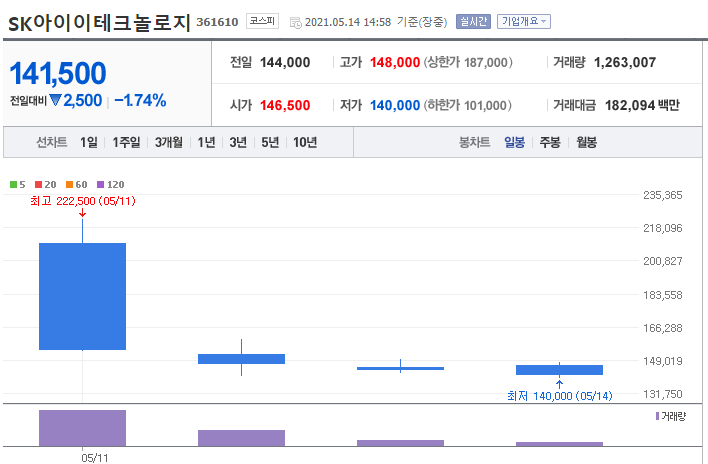Click the -1.74% change value
This screenshot has height=464, width=708.
[140, 100]
